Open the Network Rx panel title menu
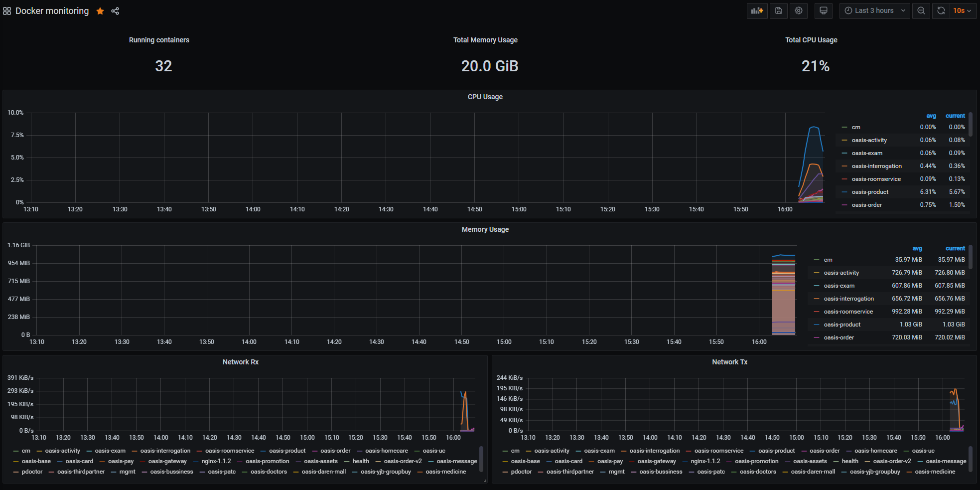 tap(240, 362)
